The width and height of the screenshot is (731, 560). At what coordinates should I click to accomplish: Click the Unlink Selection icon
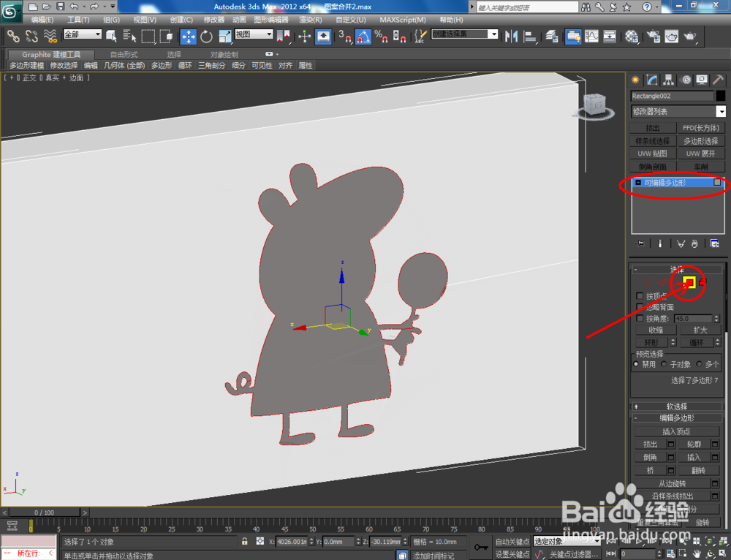(31, 36)
